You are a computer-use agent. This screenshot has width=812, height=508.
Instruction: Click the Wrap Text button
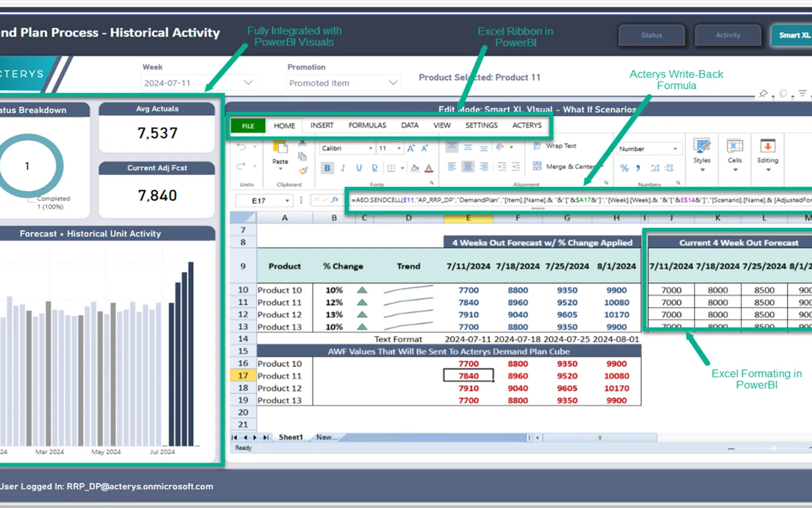coord(555,146)
